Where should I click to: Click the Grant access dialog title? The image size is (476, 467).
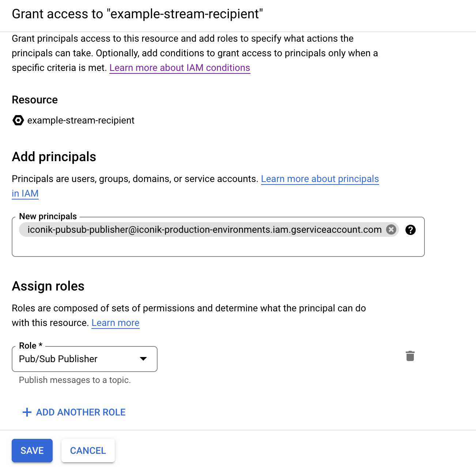pyautogui.click(x=137, y=14)
